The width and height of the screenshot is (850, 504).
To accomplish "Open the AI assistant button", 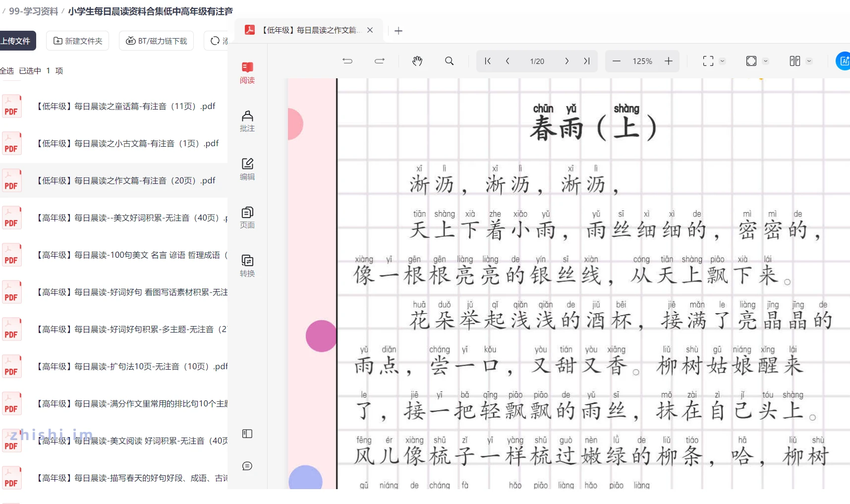I will click(x=844, y=61).
